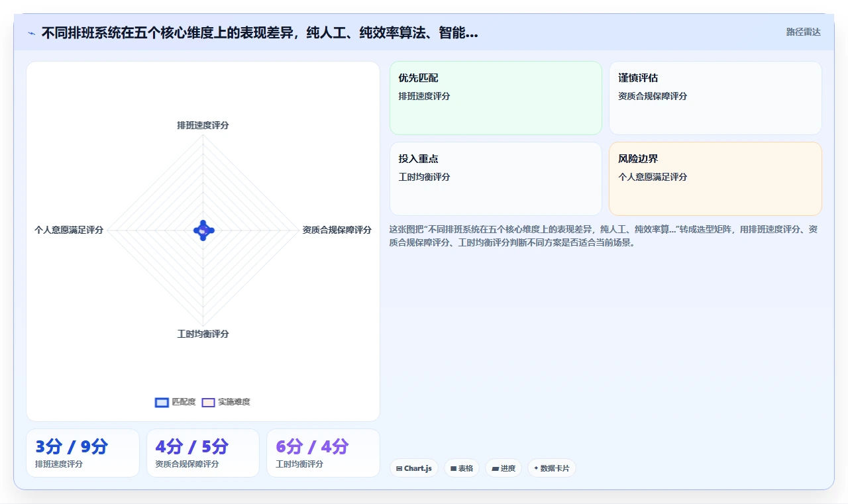Click 资质合规保障评分 label under 4分 / 5分
The height and width of the screenshot is (504, 848).
(x=187, y=464)
